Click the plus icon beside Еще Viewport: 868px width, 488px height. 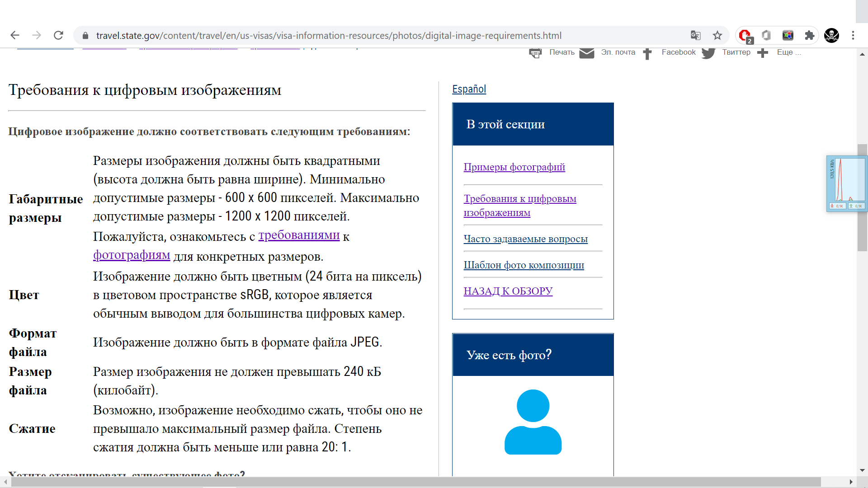(763, 53)
